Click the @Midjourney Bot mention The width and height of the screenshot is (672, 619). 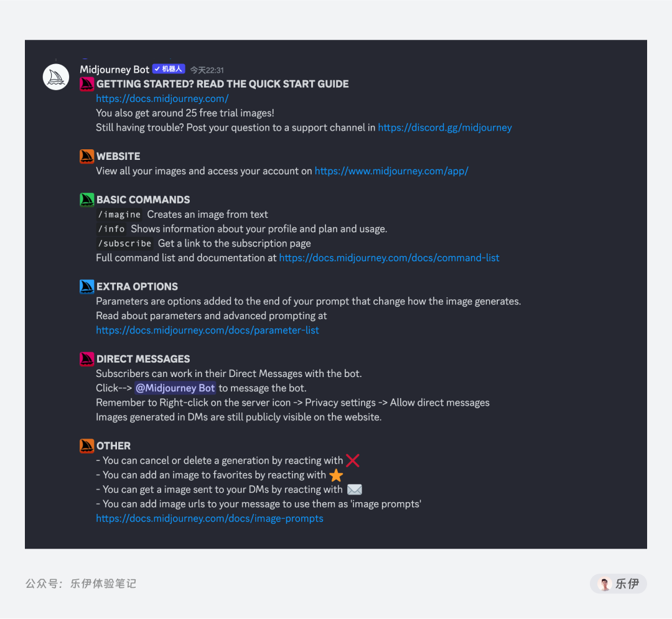point(175,388)
